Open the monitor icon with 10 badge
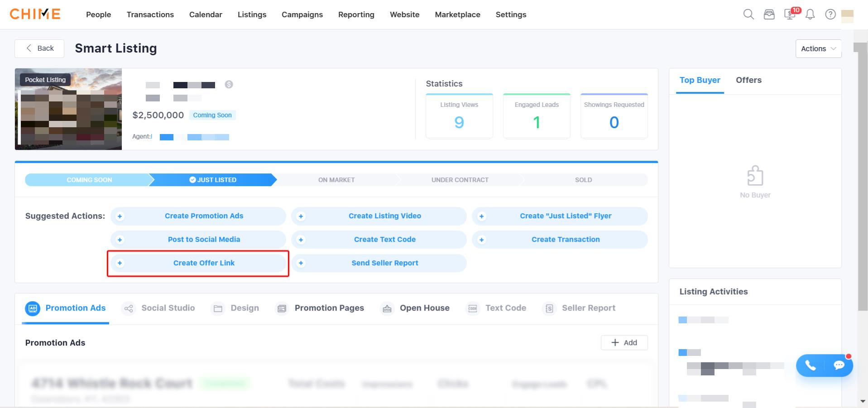The image size is (868, 408). tap(791, 14)
